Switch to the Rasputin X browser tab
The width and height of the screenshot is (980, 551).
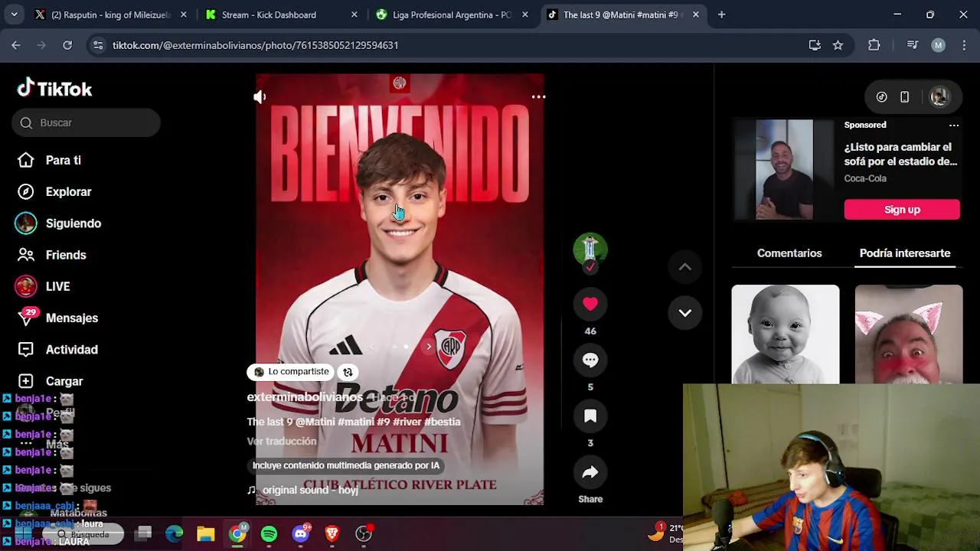pos(111,15)
